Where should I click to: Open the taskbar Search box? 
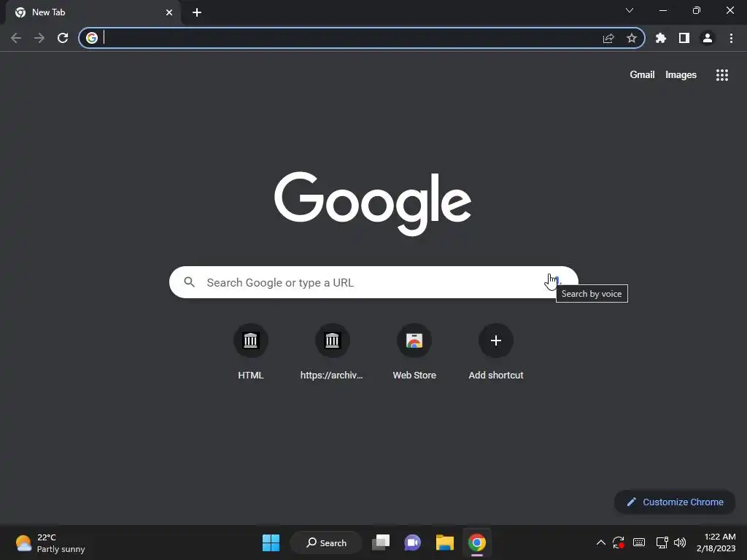pyautogui.click(x=326, y=542)
